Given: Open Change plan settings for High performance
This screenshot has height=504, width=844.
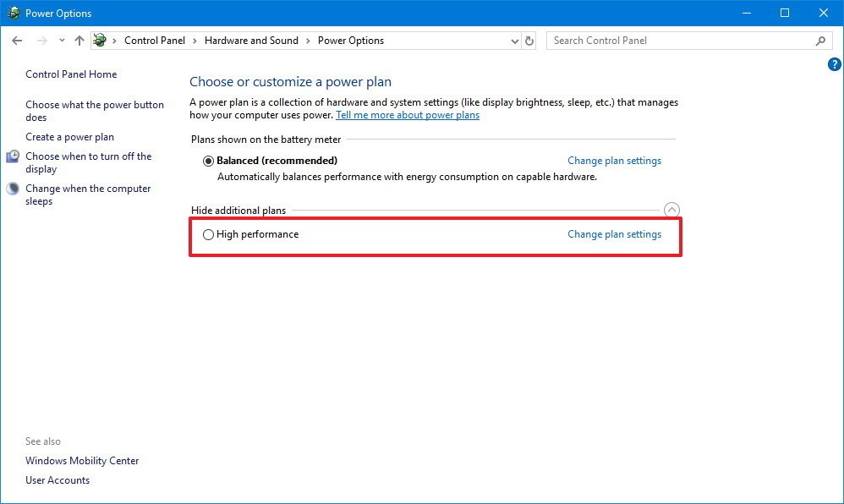Looking at the screenshot, I should [614, 234].
